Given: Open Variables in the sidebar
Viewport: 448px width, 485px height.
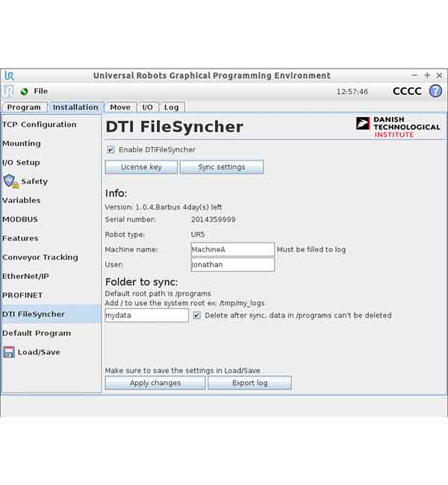Looking at the screenshot, I should click(51, 200).
